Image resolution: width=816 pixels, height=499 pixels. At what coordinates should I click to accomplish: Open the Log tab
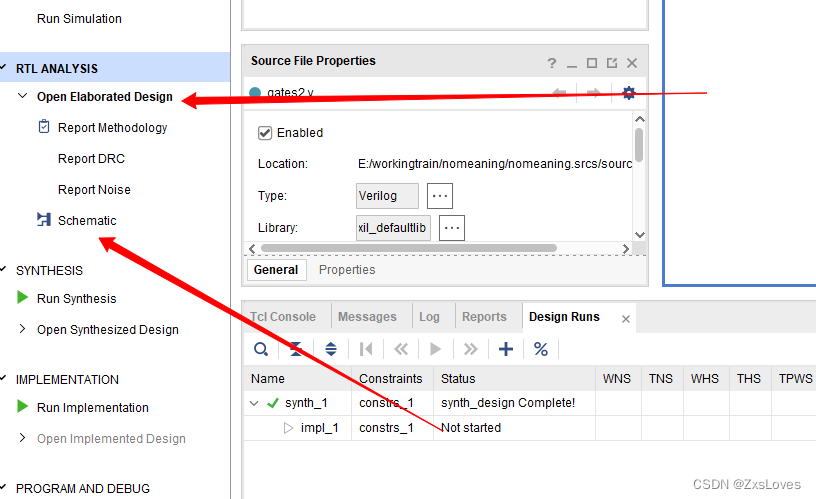(429, 317)
